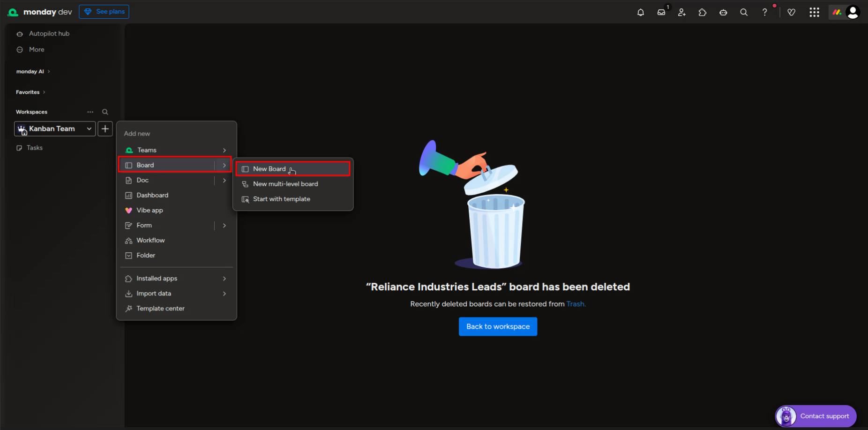Open the workspaces three-dot options
Image resolution: width=868 pixels, height=430 pixels.
click(x=90, y=112)
